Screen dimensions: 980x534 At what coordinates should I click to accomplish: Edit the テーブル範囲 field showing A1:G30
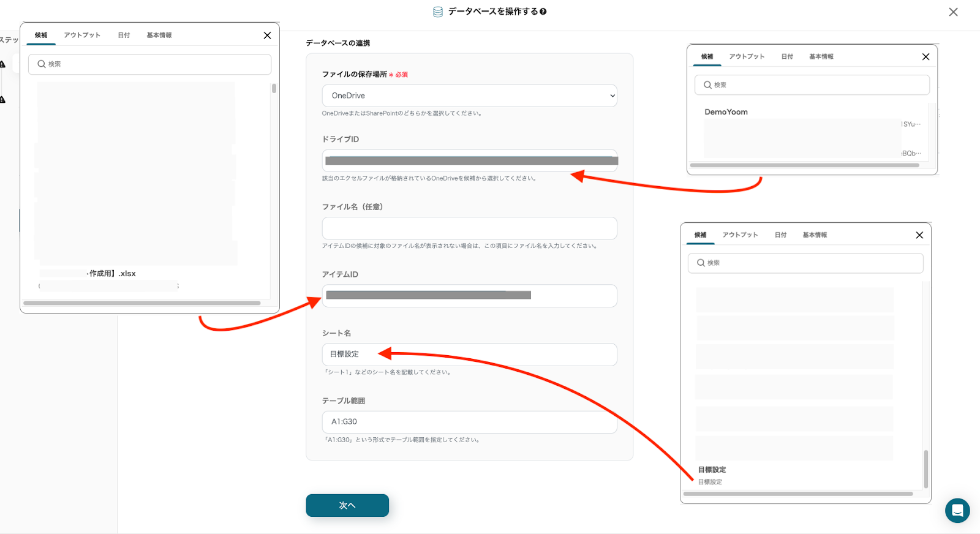tap(470, 422)
